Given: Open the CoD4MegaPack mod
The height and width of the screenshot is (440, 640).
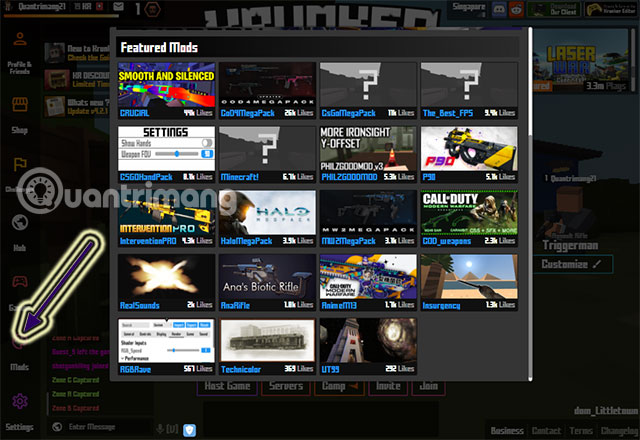Looking at the screenshot, I should click(x=267, y=91).
